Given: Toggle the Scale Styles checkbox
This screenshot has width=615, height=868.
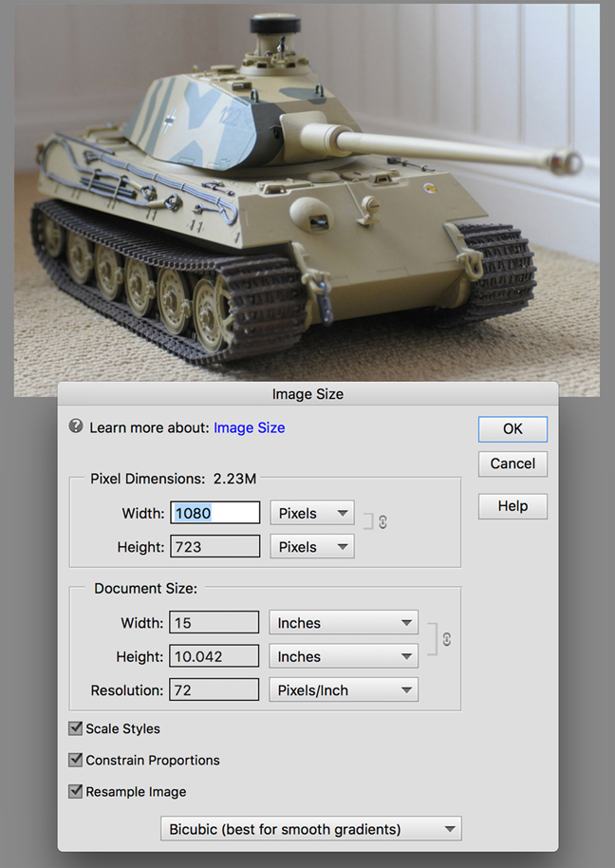Looking at the screenshot, I should [x=76, y=729].
